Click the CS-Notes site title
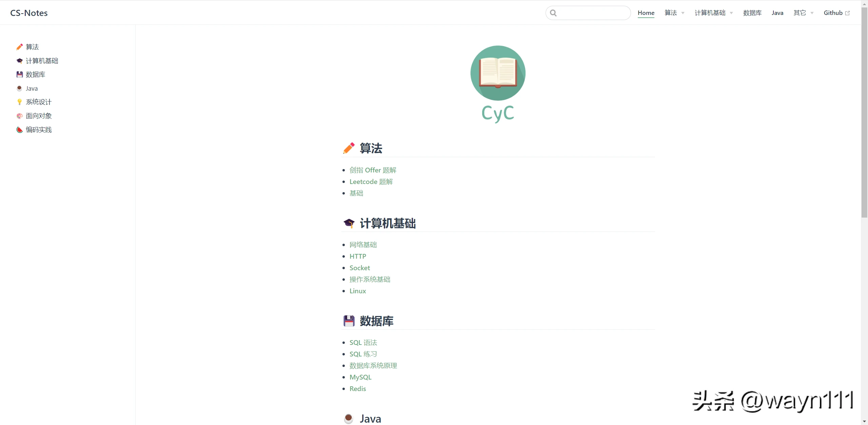This screenshot has height=425, width=868. pos(29,13)
